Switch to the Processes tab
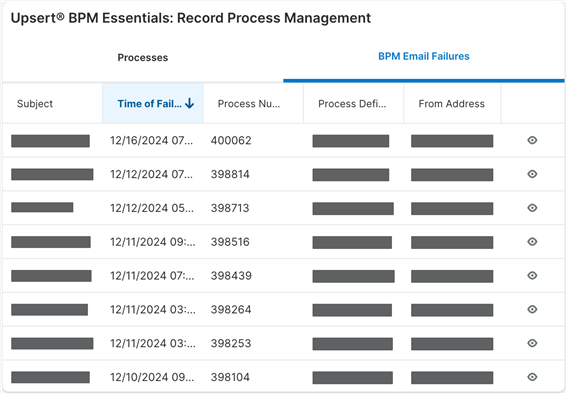 point(143,57)
